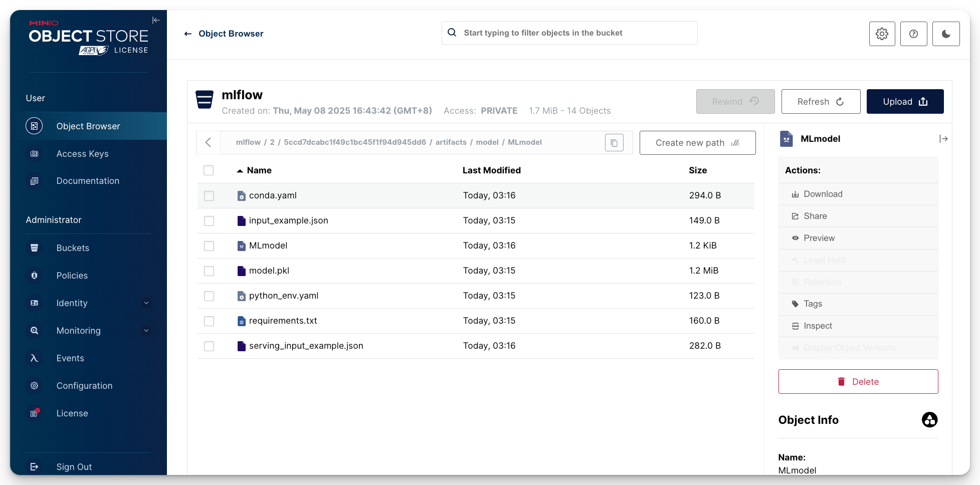
Task: Toggle dark mode moon icon
Action: 946,34
